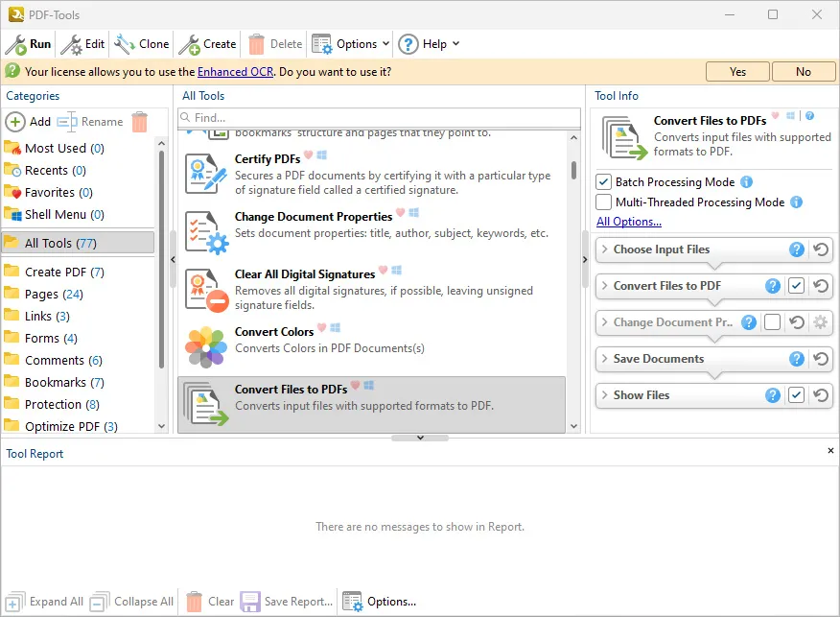Collapse the Tool Info panel with right arrow
Screen dimensions: 840x617
(x=585, y=259)
